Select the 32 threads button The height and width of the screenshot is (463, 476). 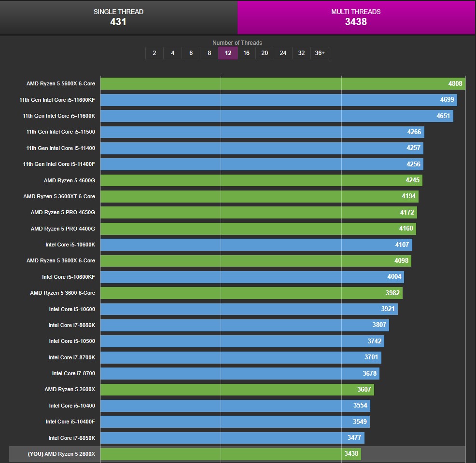pyautogui.click(x=301, y=53)
